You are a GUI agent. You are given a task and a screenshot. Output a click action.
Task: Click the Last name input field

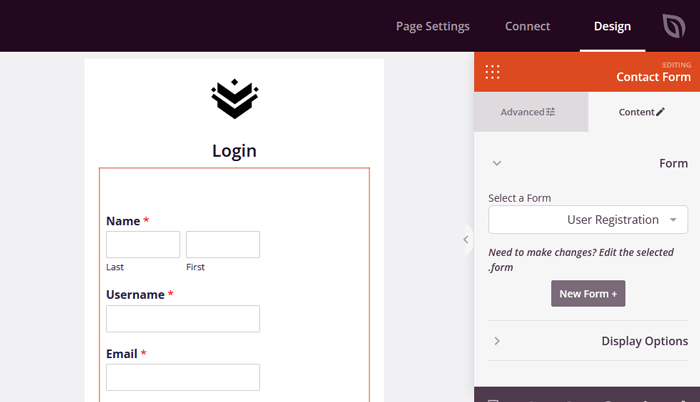[143, 245]
